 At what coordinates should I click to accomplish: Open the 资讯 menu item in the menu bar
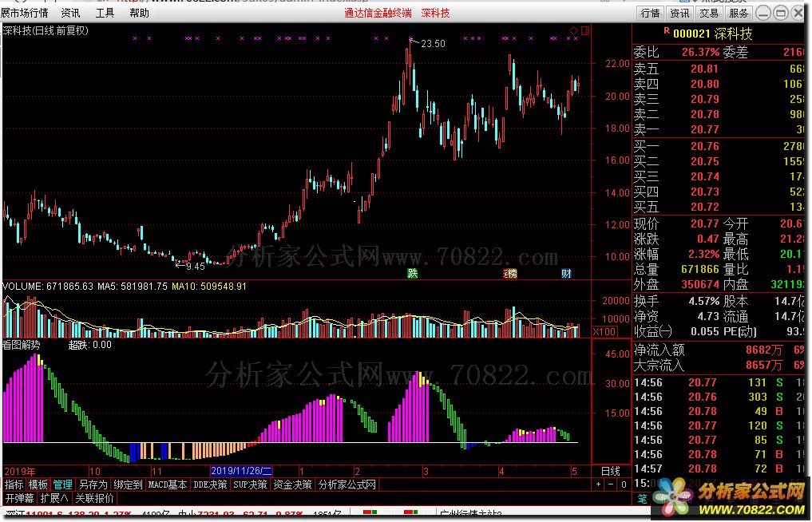pos(70,13)
